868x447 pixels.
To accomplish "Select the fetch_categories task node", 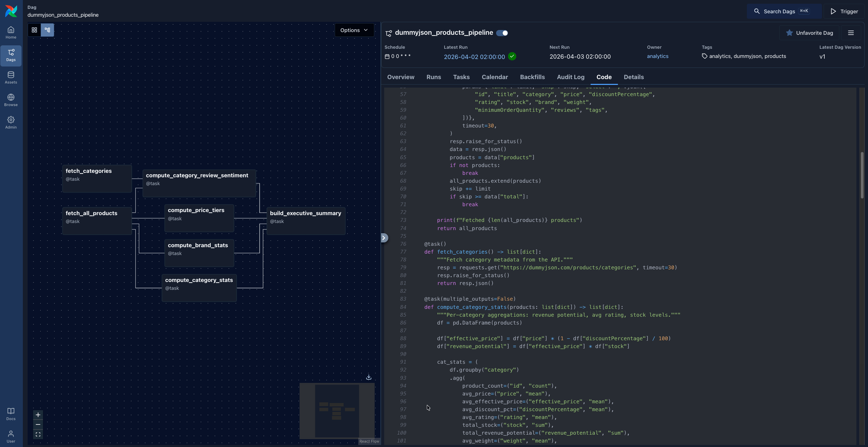I will (97, 179).
